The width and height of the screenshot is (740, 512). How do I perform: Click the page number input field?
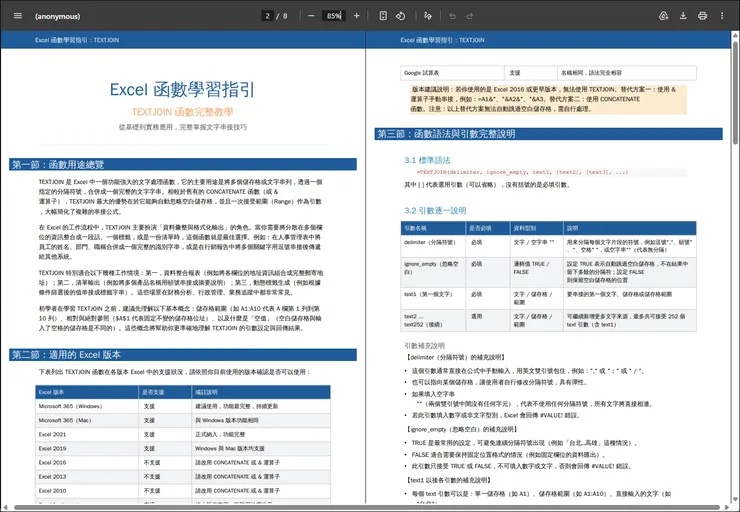(x=267, y=16)
